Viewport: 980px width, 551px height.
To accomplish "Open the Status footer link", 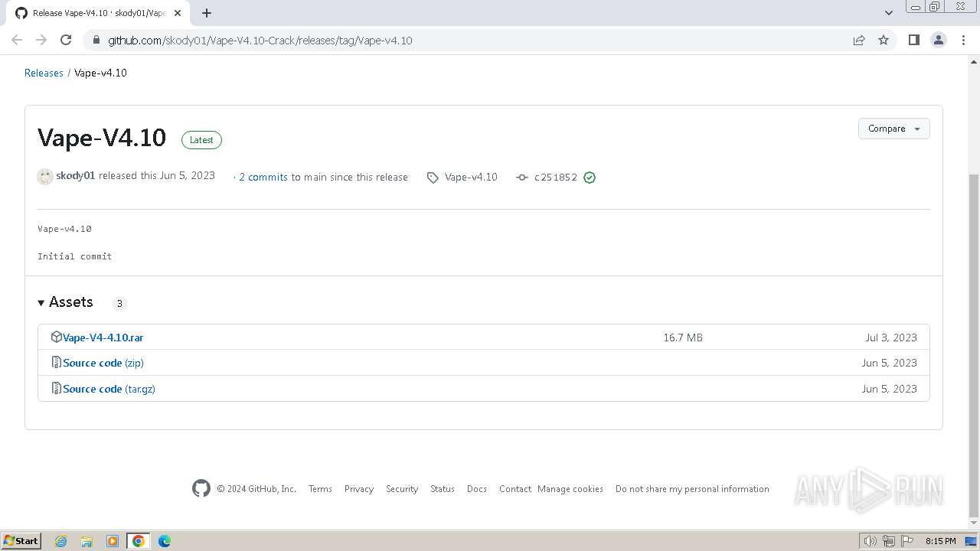I will click(443, 489).
